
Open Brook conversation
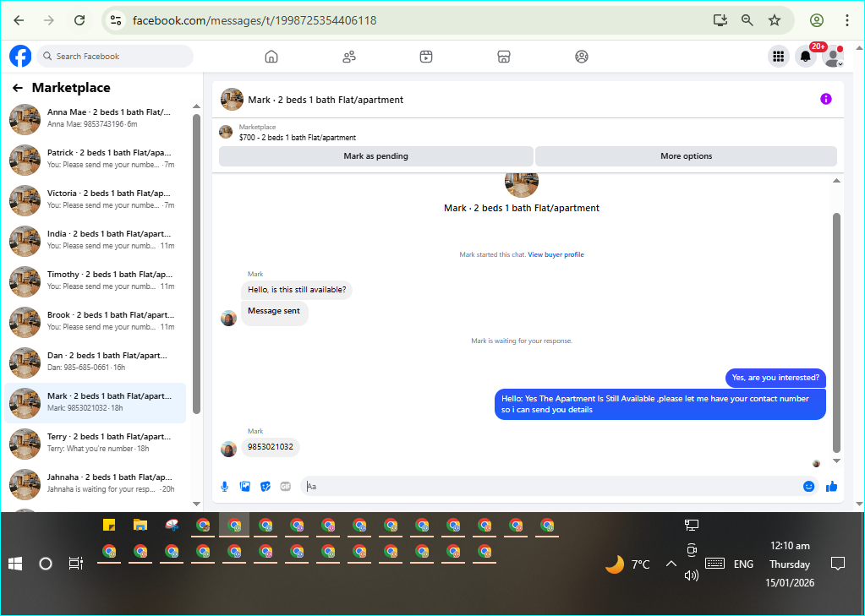(x=96, y=321)
